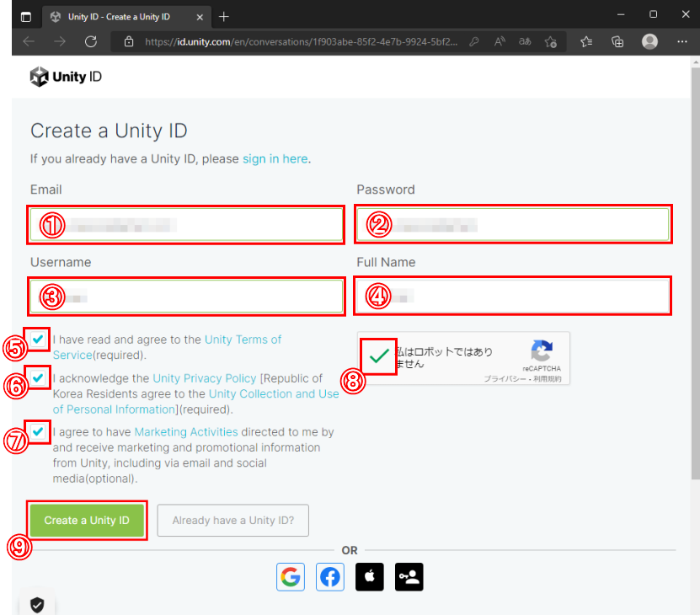Viewport: 700px width, 615px height.
Task: Click the Password input field
Action: pyautogui.click(x=513, y=225)
